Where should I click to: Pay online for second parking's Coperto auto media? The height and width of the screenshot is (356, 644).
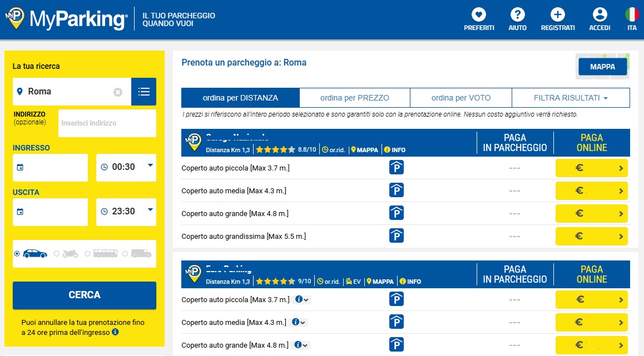(x=591, y=322)
